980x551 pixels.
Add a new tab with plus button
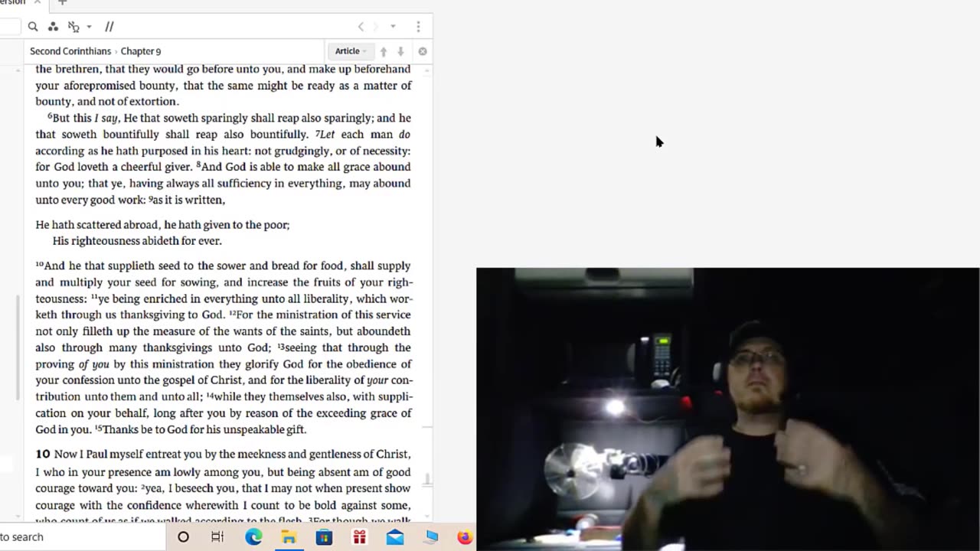pyautogui.click(x=63, y=3)
